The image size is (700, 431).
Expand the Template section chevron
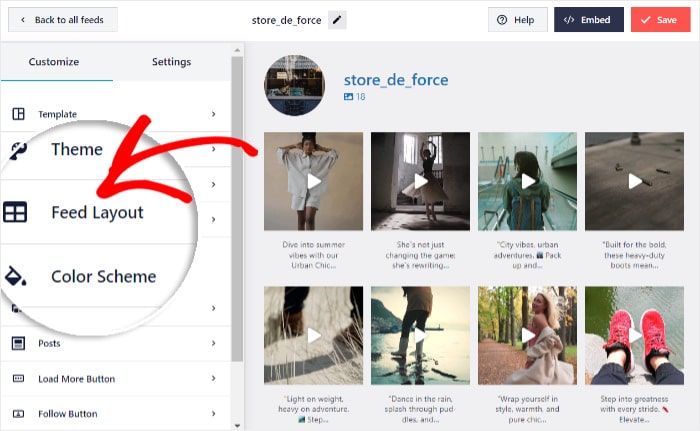[213, 114]
